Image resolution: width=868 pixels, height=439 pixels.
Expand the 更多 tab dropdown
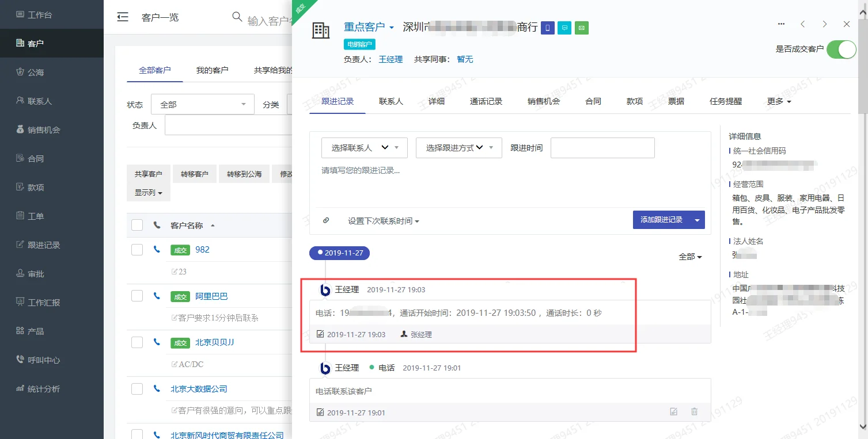click(x=779, y=101)
